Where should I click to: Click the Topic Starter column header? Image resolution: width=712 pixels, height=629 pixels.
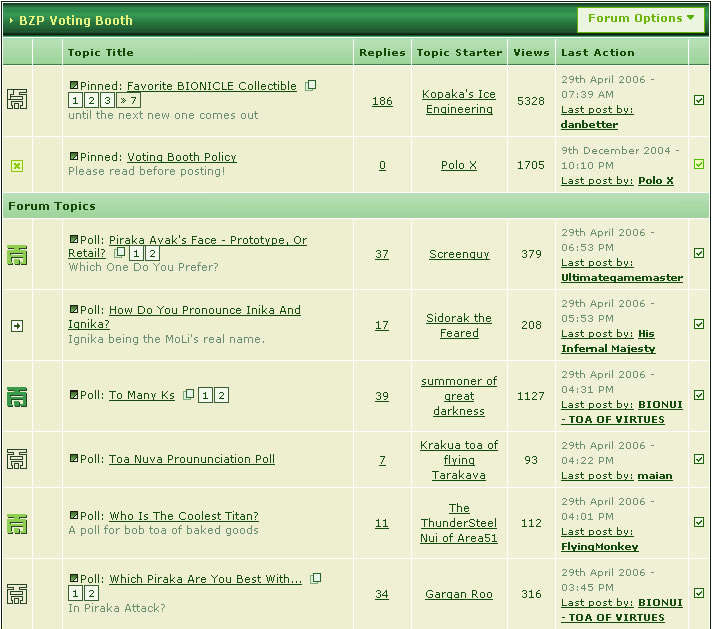tap(459, 53)
